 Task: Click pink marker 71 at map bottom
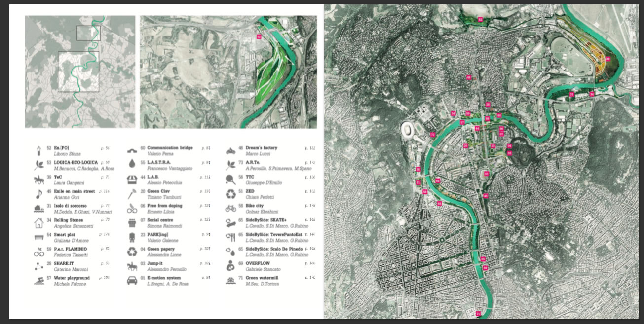478,314
